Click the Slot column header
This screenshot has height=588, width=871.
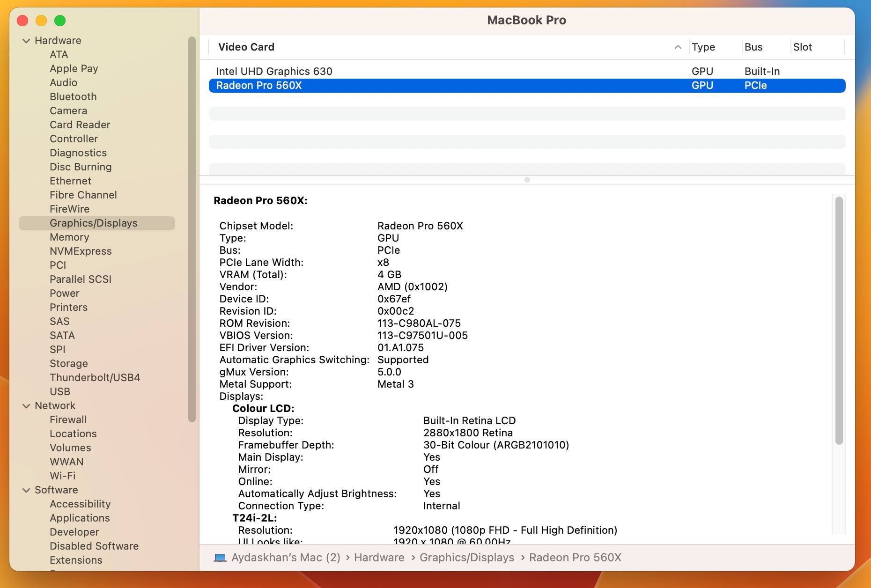tap(802, 47)
